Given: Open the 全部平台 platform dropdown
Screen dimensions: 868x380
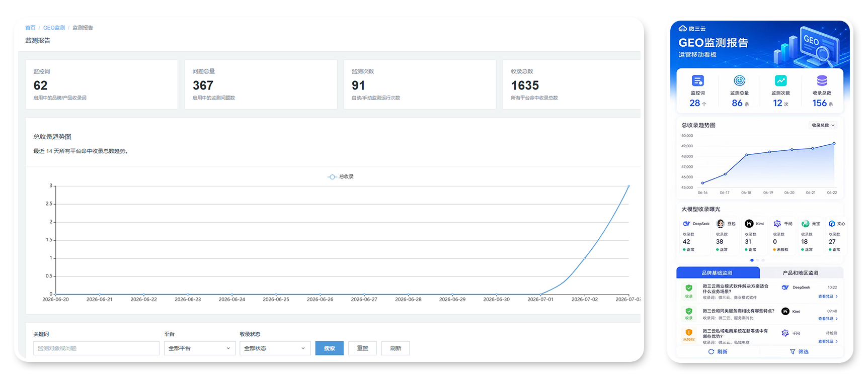Looking at the screenshot, I should (x=200, y=348).
